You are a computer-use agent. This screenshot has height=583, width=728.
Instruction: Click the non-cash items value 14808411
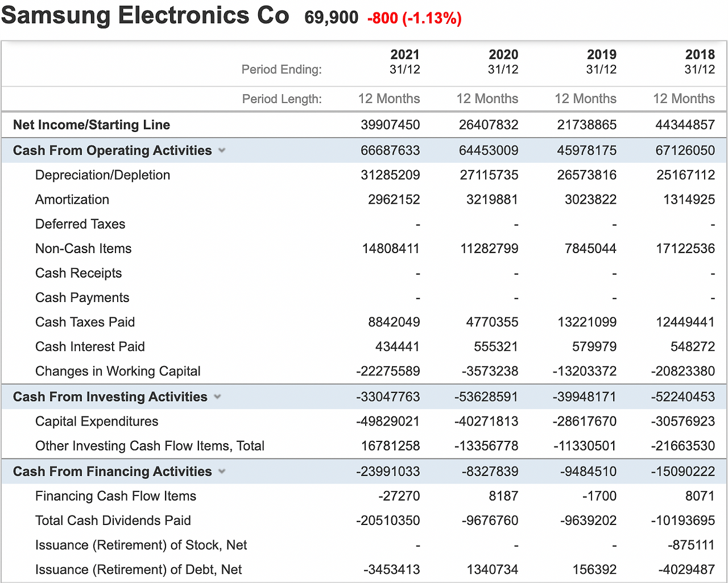(391, 249)
